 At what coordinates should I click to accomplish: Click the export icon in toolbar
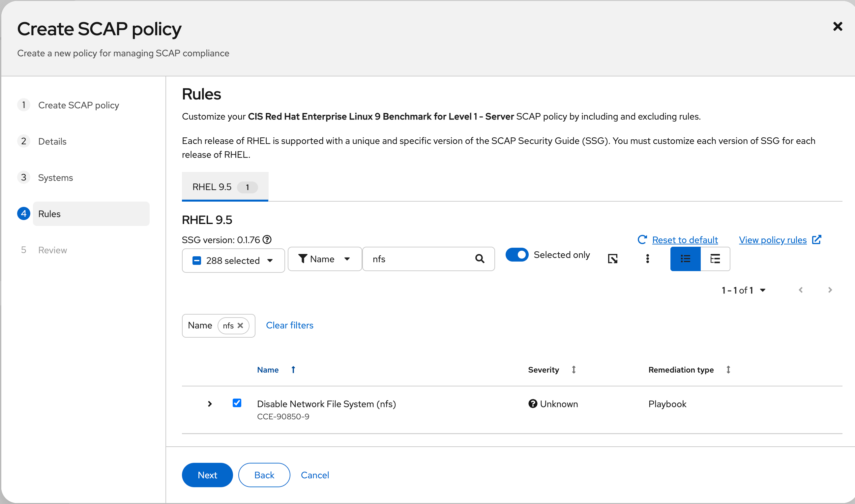(613, 259)
